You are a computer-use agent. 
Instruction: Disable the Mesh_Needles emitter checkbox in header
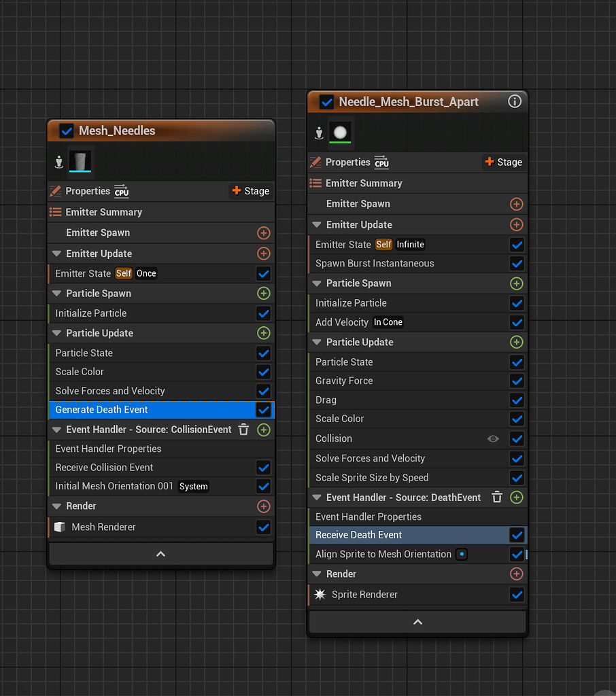click(67, 130)
